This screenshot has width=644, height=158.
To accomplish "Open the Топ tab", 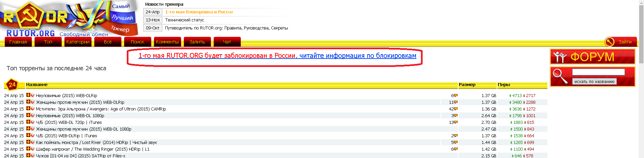I will 48,42.
